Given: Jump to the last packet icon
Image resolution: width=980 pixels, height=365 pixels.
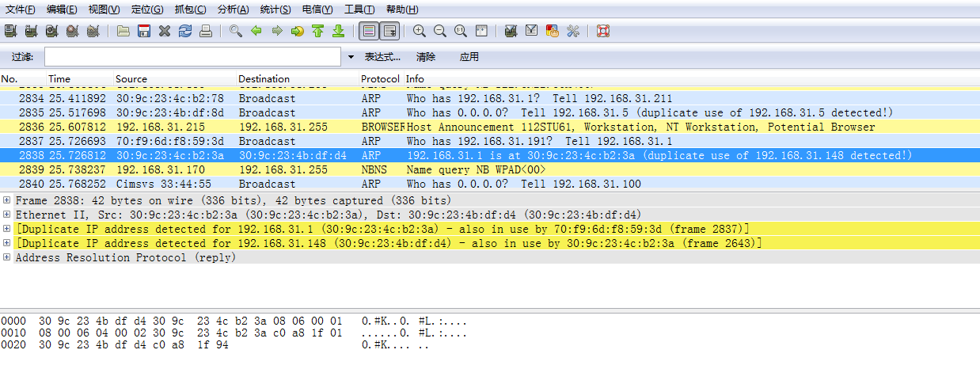Looking at the screenshot, I should coord(338,31).
